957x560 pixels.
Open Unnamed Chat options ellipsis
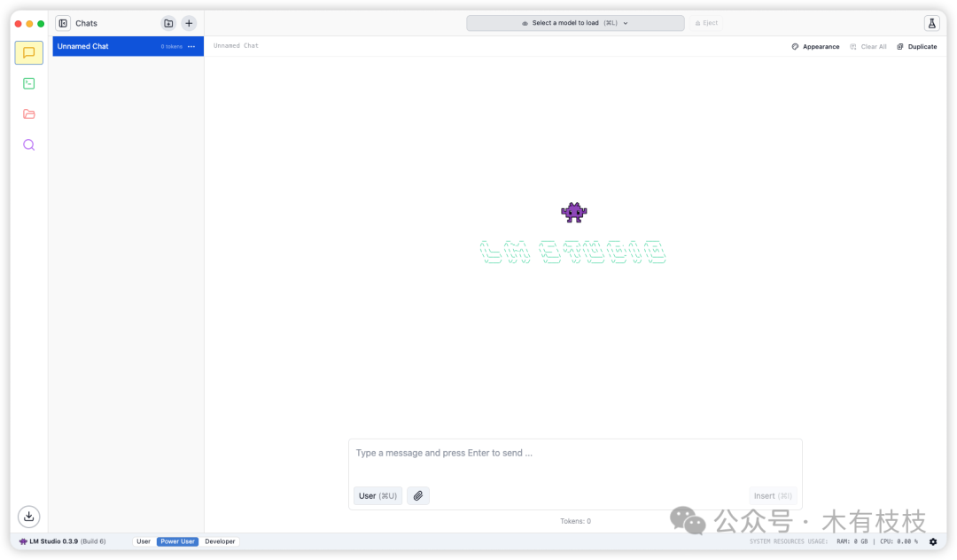point(191,46)
